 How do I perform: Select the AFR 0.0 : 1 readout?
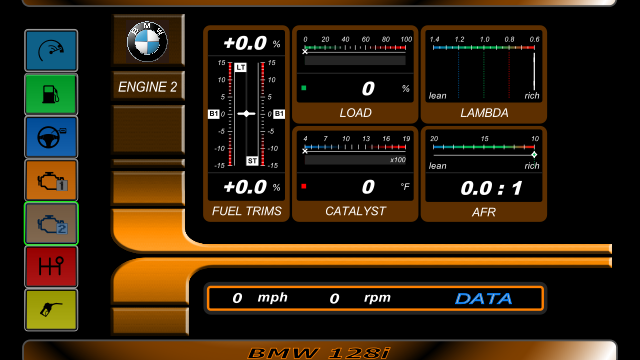coord(491,188)
